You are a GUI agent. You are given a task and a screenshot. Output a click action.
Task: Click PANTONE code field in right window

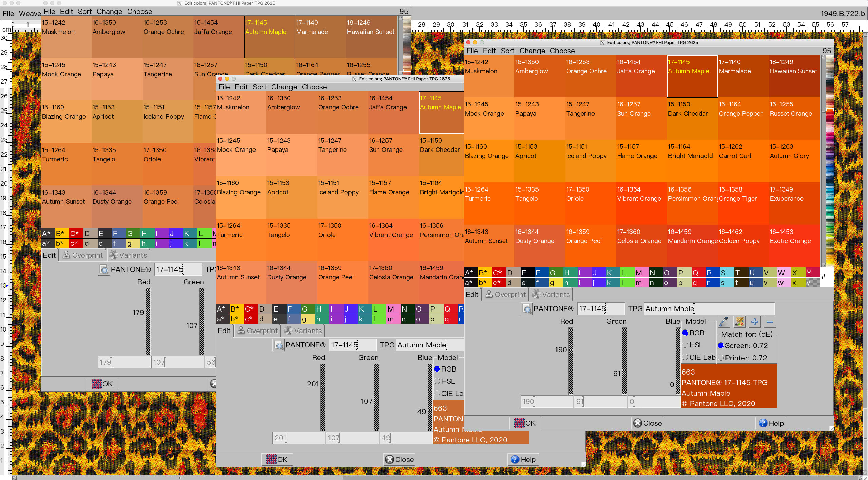[x=601, y=309]
